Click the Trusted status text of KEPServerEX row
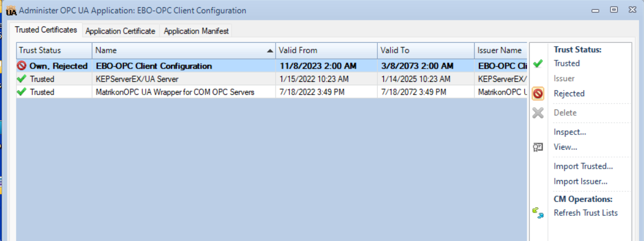Viewport: 644px width, 241px height. (42, 79)
